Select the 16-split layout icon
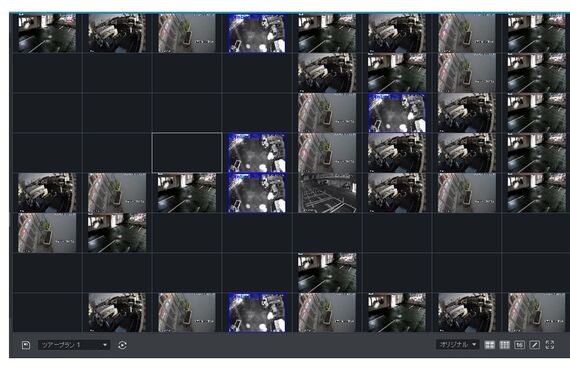 pyautogui.click(x=519, y=345)
